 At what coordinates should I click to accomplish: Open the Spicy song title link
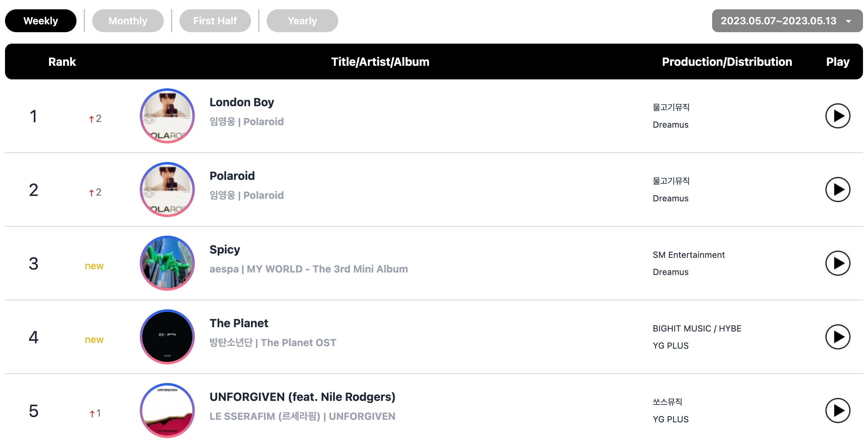coord(225,250)
